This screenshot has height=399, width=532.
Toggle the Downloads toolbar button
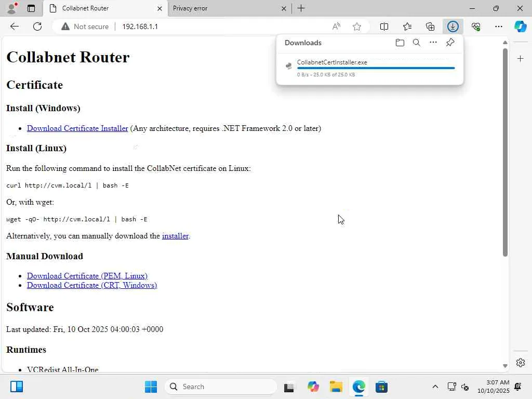pos(453,26)
